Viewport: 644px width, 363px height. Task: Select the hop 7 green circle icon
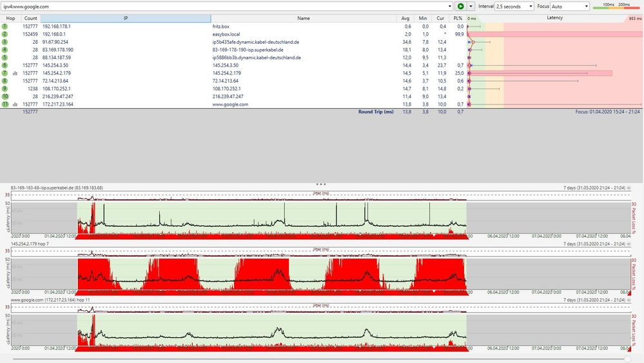[5, 73]
